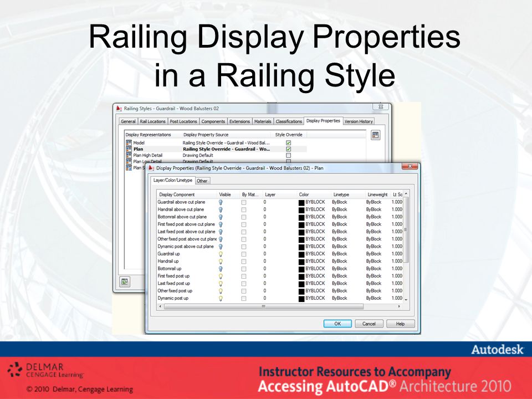Turn on the First fixed post up bulb
Screen dimensions: 532x399
click(221, 277)
